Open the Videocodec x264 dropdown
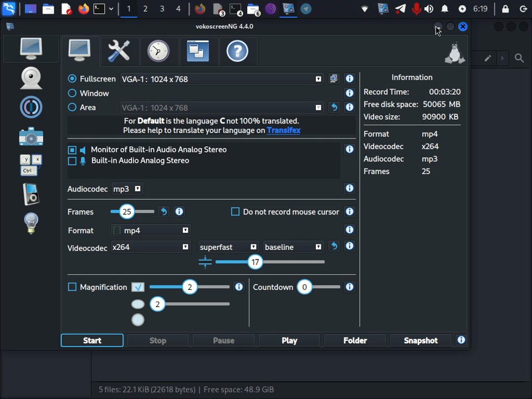 (151, 247)
